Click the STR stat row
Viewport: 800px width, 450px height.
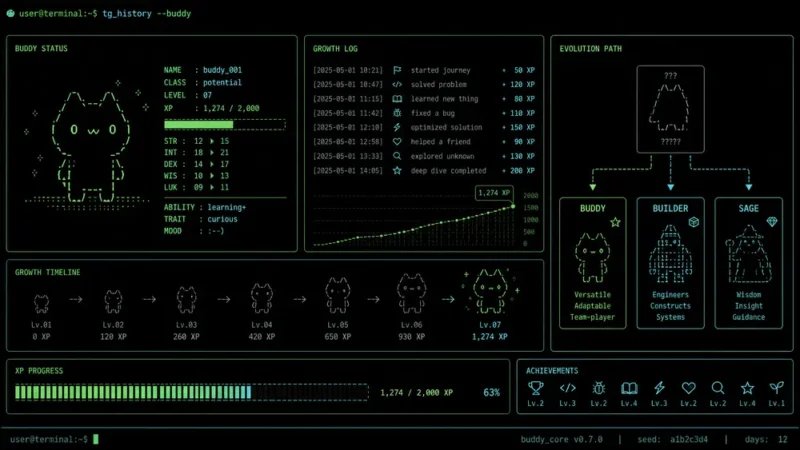(196, 141)
